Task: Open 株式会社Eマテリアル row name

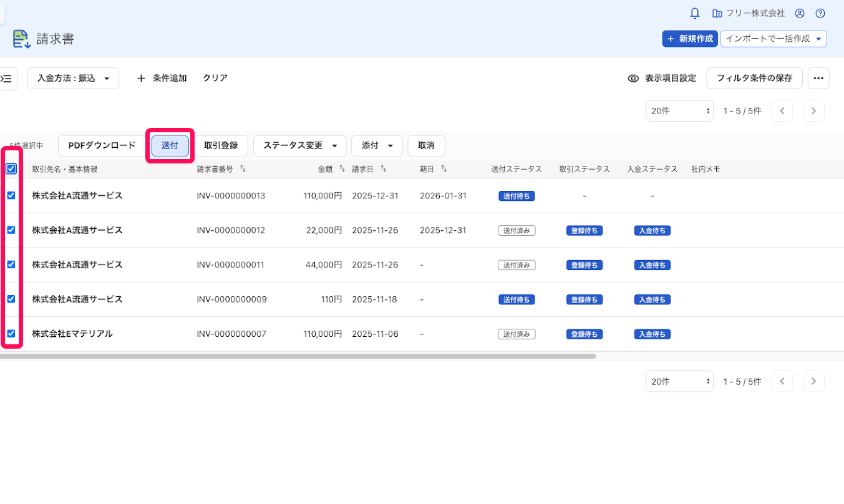Action: [72, 334]
